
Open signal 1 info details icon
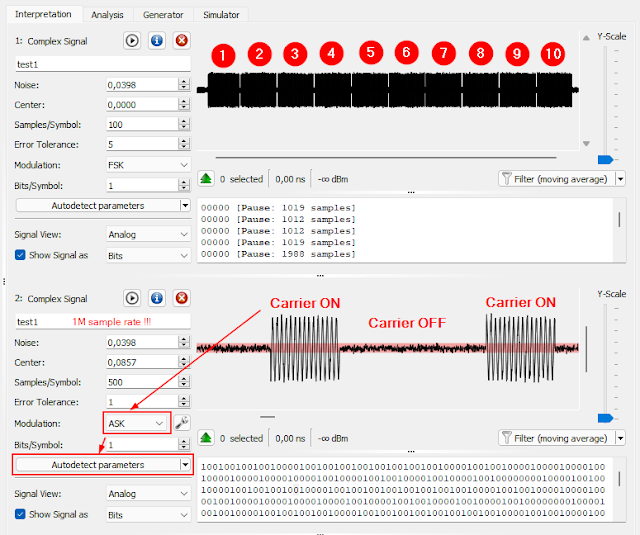[157, 41]
